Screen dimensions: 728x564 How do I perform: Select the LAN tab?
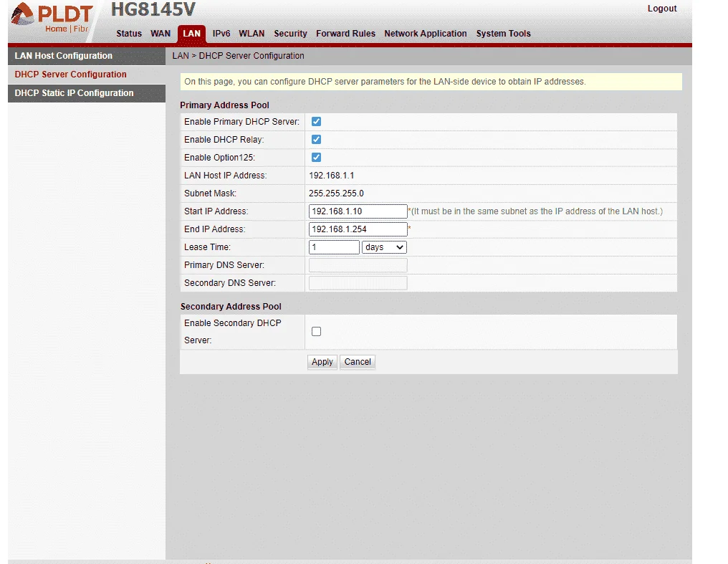191,34
